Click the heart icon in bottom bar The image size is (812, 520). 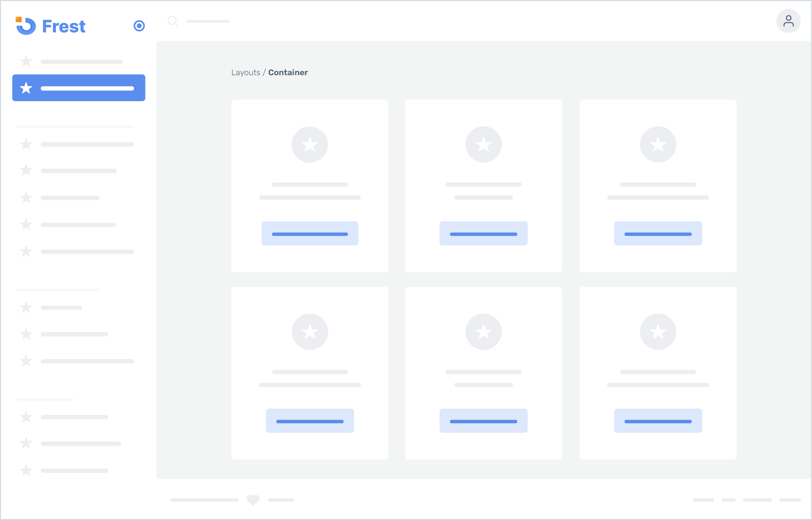pos(251,500)
